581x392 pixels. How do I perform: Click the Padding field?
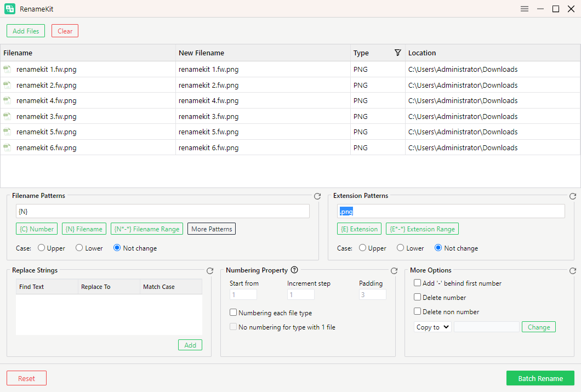coord(373,294)
